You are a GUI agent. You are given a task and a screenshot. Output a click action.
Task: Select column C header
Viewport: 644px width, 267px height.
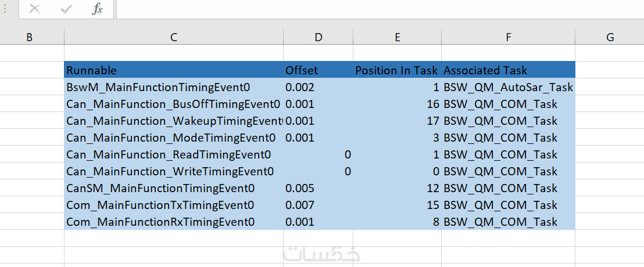173,37
